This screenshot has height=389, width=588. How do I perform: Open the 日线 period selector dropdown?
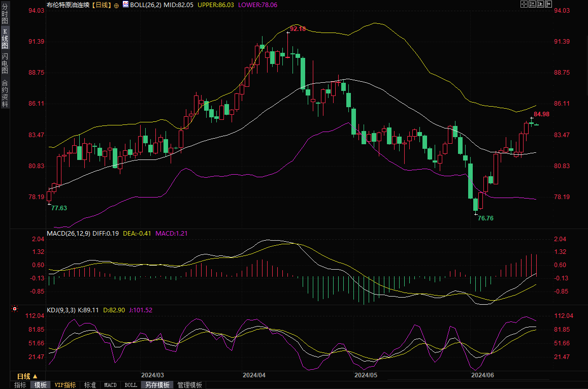click(24, 376)
